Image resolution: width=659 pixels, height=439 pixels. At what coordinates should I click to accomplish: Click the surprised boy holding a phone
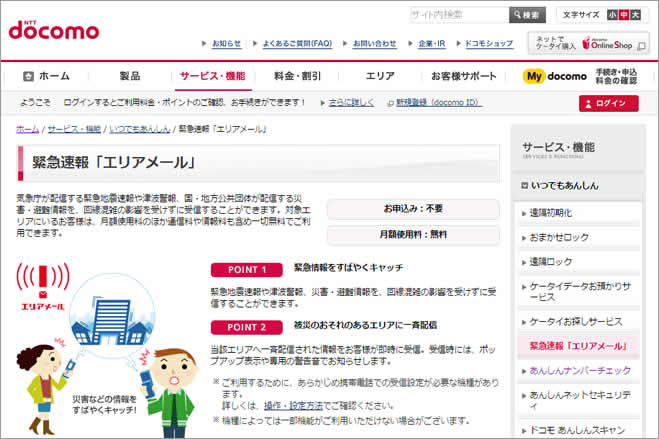pos(168,392)
